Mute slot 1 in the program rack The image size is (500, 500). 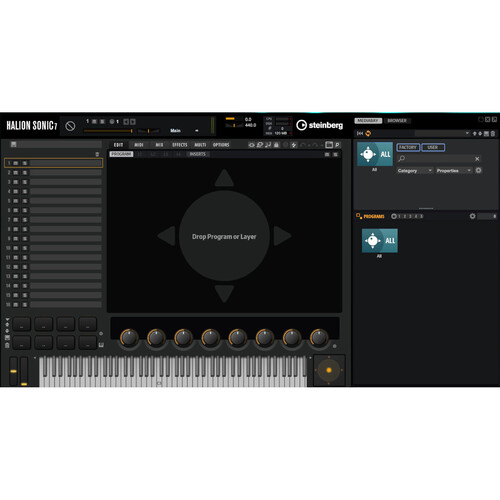(16, 163)
